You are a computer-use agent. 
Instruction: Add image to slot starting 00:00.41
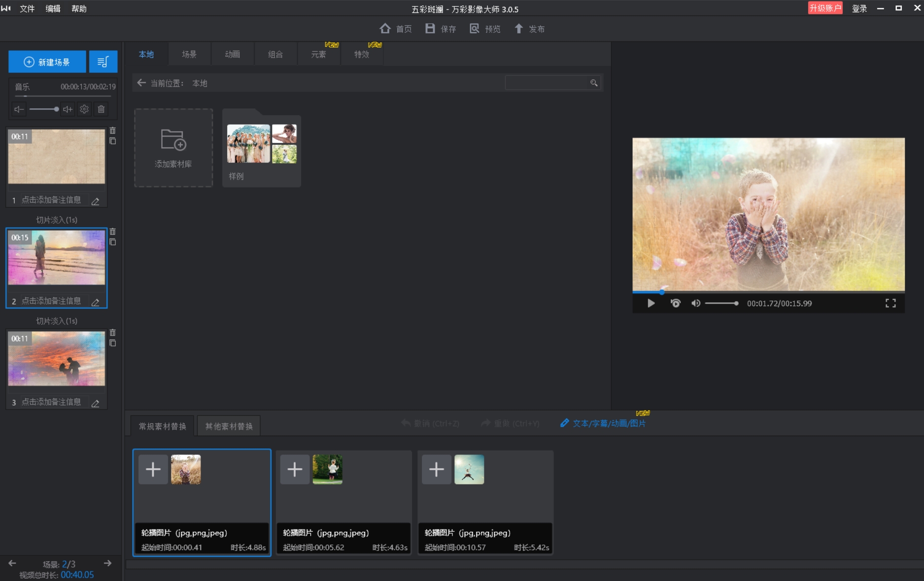(153, 469)
